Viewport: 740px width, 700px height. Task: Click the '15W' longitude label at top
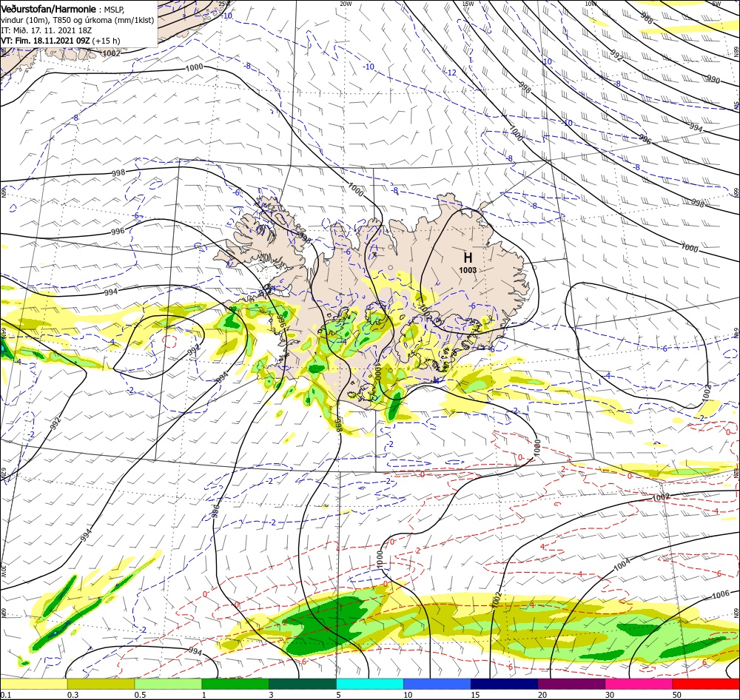point(468,4)
